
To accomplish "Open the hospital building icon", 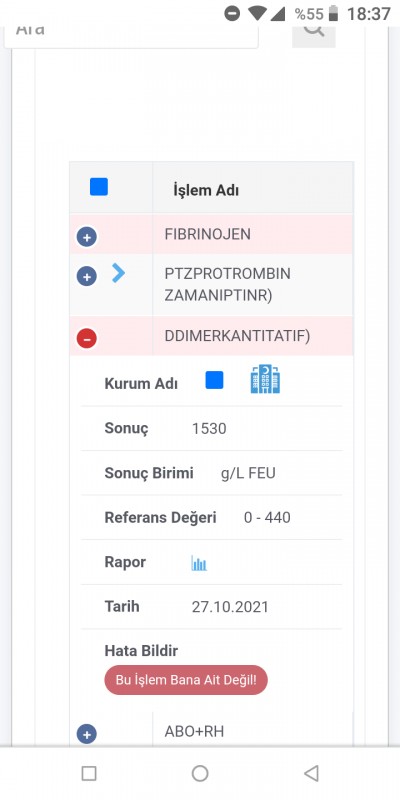I will click(x=265, y=379).
